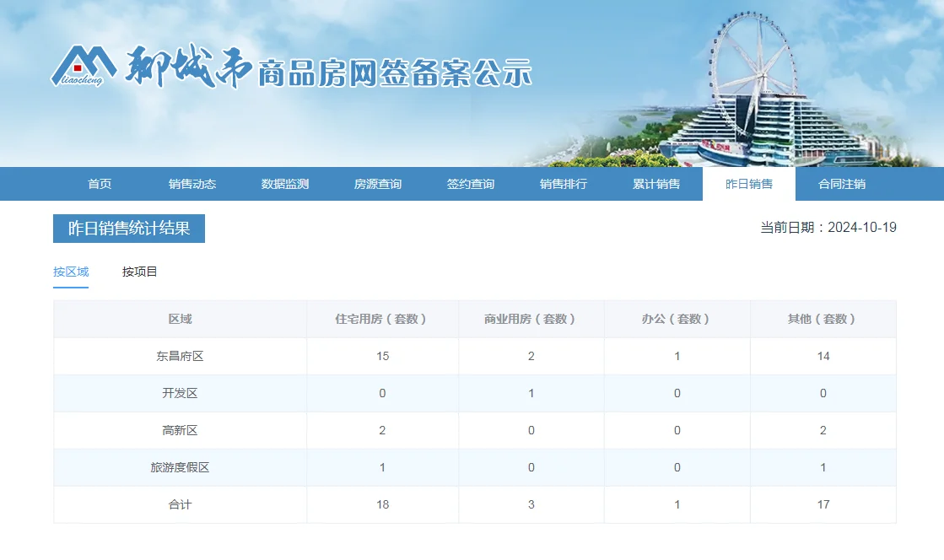Click the 东昌府区 row label
Image resolution: width=944 pixels, height=560 pixels.
(x=180, y=356)
